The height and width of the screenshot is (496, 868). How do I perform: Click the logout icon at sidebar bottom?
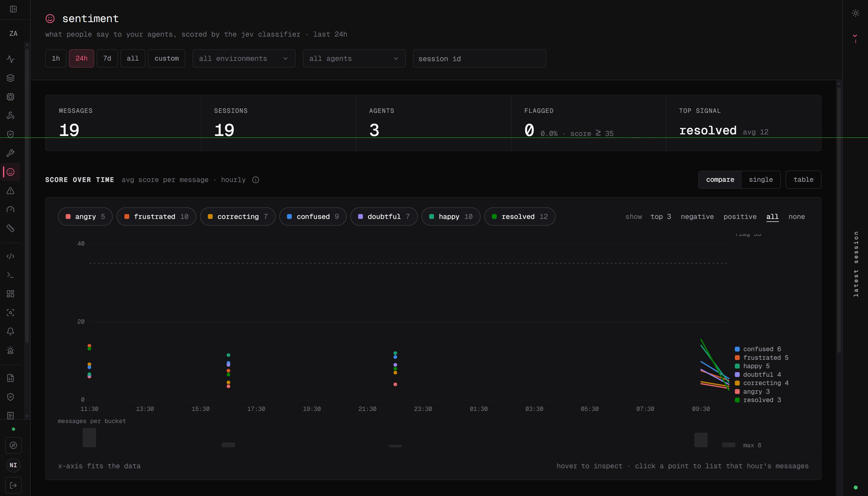[13, 485]
